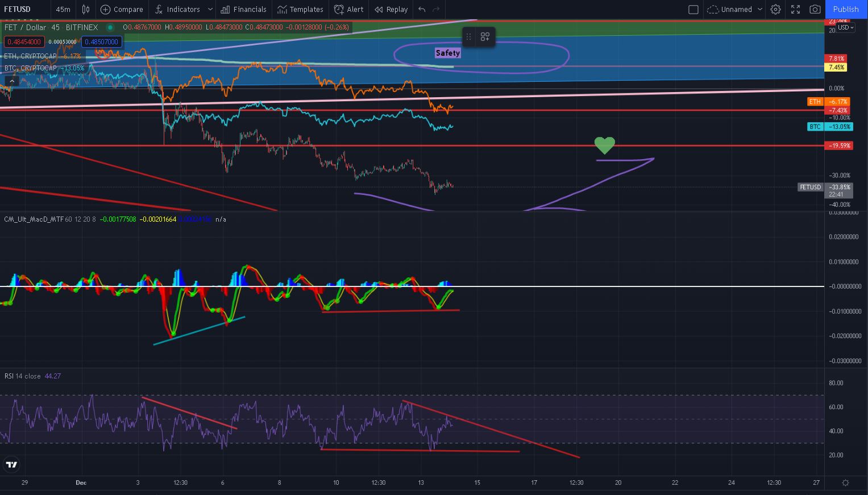Screen dimensions: 868x495
Task: Click the red -7.43% price label
Action: pos(838,110)
